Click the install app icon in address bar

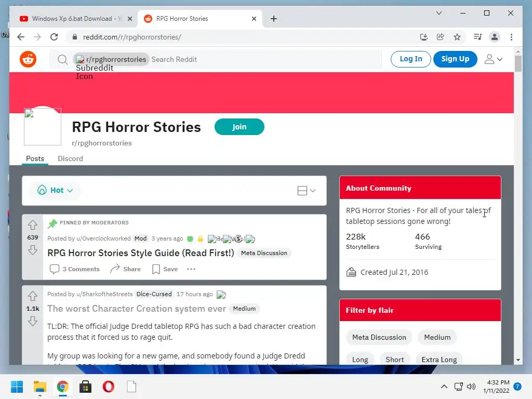click(424, 37)
